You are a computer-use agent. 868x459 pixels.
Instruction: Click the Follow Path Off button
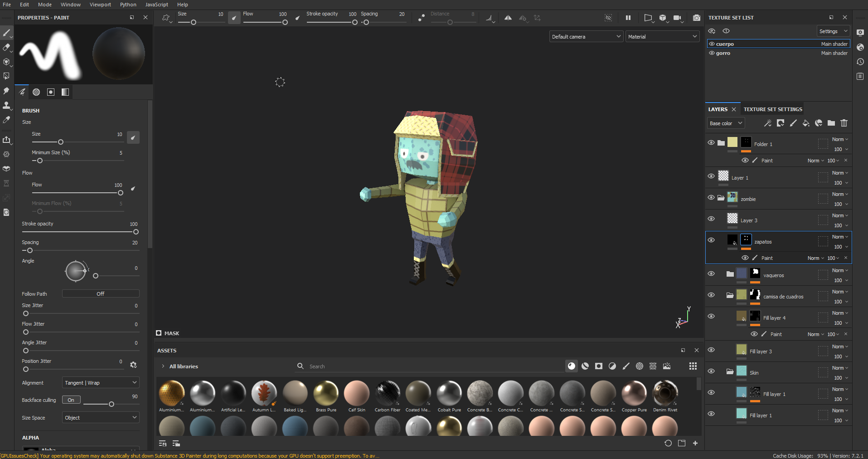[x=100, y=294]
